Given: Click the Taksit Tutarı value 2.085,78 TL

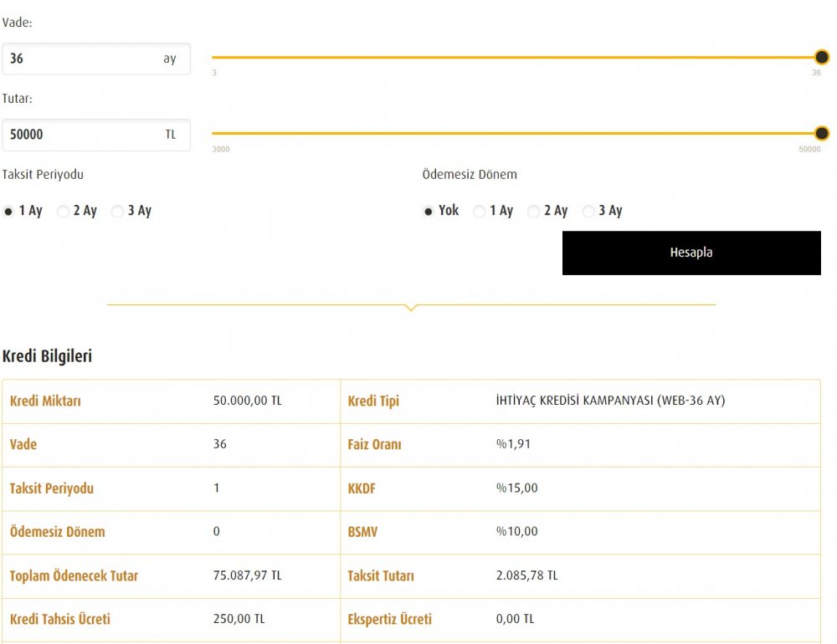Looking at the screenshot, I should point(526,575).
